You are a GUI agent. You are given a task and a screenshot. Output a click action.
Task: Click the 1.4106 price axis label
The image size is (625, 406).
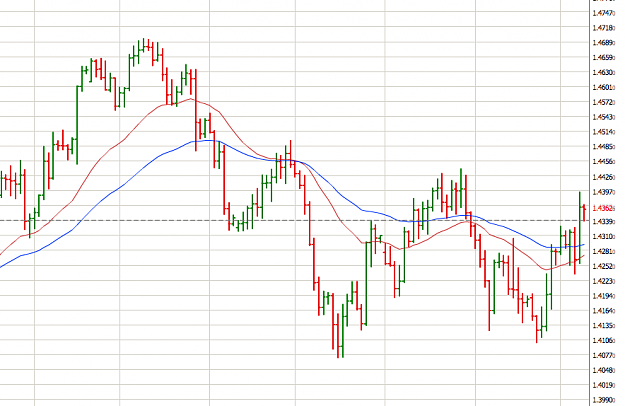(x=603, y=340)
